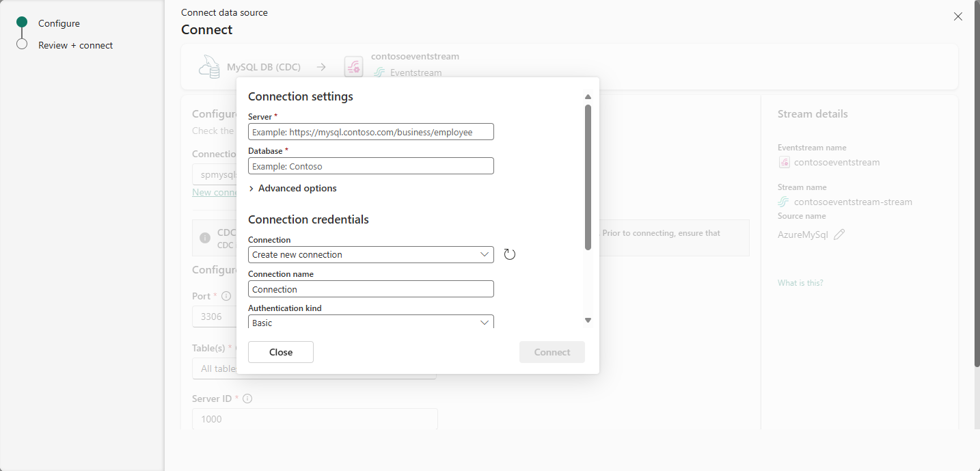Screen dimensions: 980x471
Task: Click the MySQL DB (CDC) source icon
Action: click(208, 67)
